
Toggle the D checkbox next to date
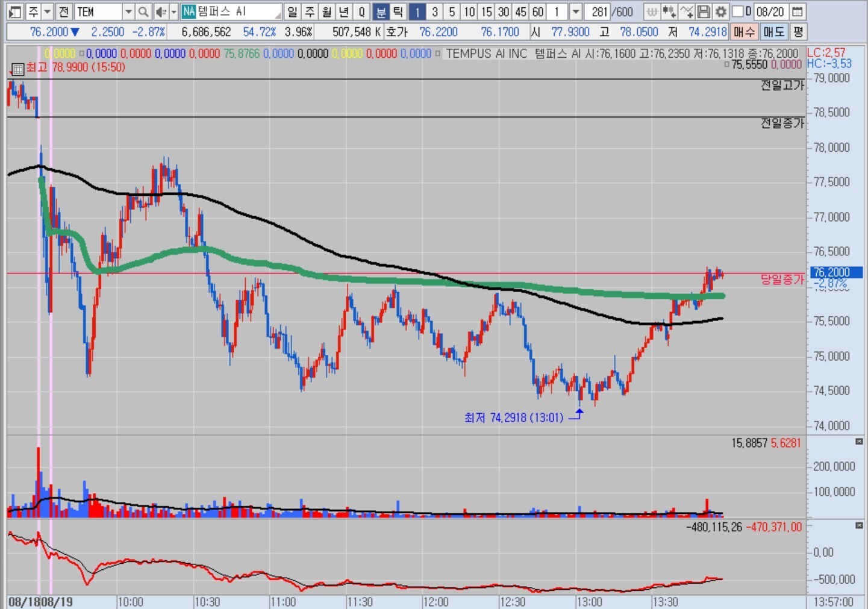738,11
